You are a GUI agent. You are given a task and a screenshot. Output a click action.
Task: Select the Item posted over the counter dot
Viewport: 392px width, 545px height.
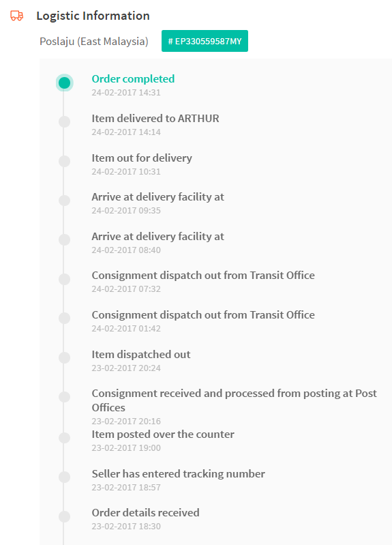pos(64,438)
